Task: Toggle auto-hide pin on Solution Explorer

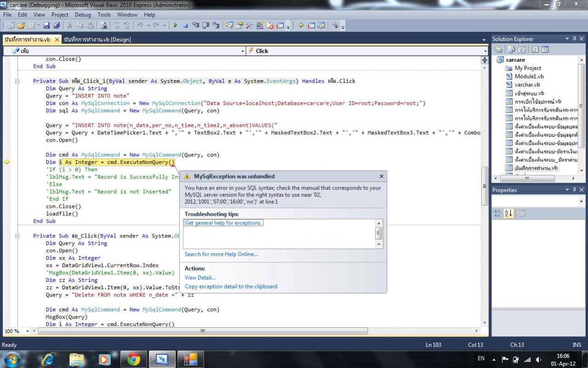Action: 574,39
